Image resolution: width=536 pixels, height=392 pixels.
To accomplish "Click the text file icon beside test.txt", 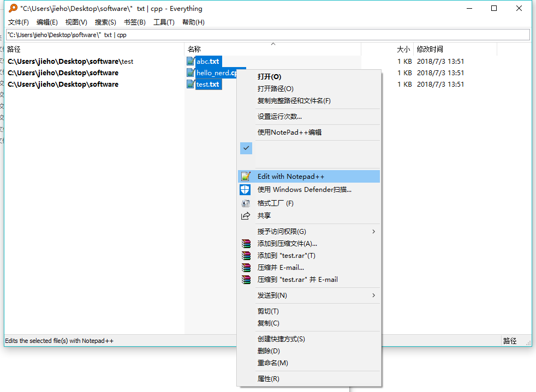I will 190,84.
